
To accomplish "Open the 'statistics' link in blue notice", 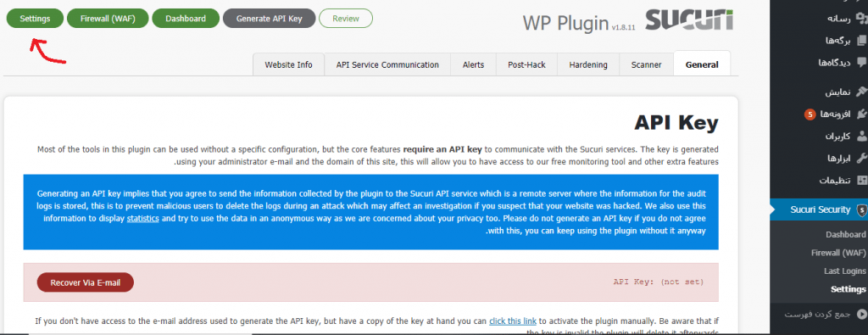I will pyautogui.click(x=142, y=218).
